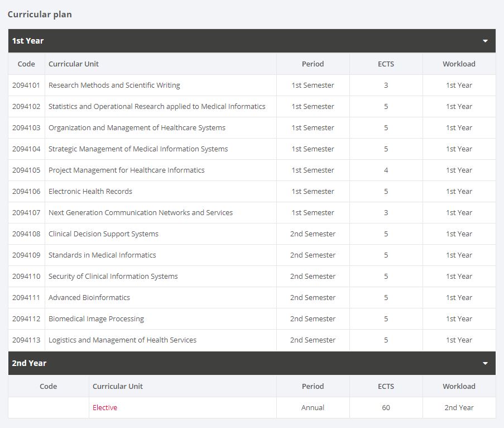Image resolution: width=504 pixels, height=428 pixels.
Task: Click code 2094106
Action: click(26, 192)
